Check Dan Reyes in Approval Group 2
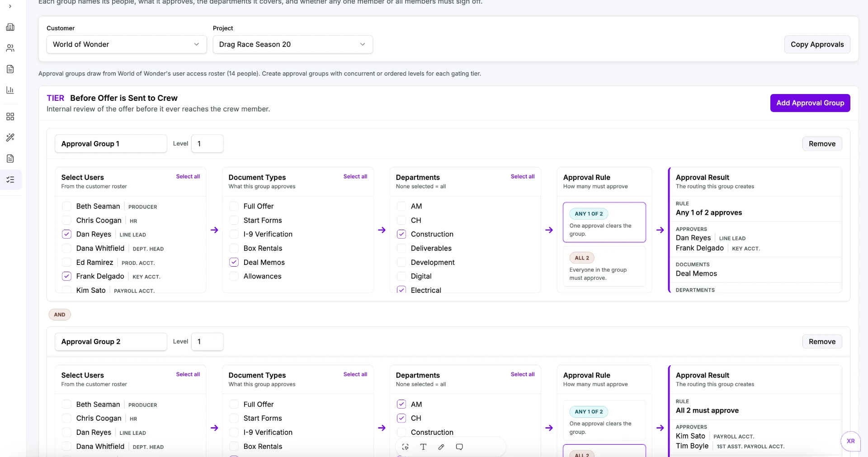The width and height of the screenshot is (868, 457). pos(66,432)
